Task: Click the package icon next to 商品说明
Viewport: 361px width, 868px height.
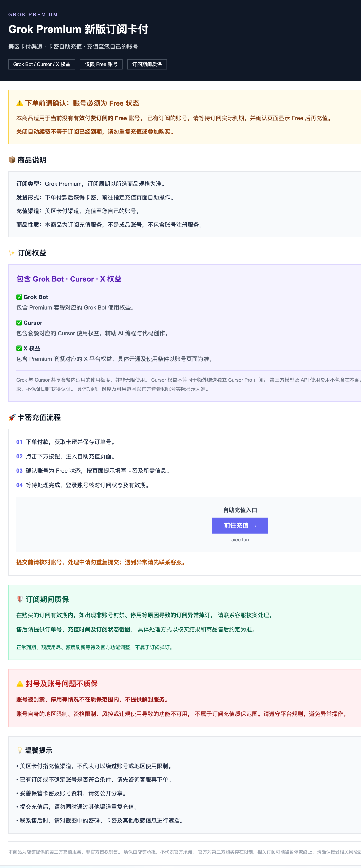Action: click(12, 160)
